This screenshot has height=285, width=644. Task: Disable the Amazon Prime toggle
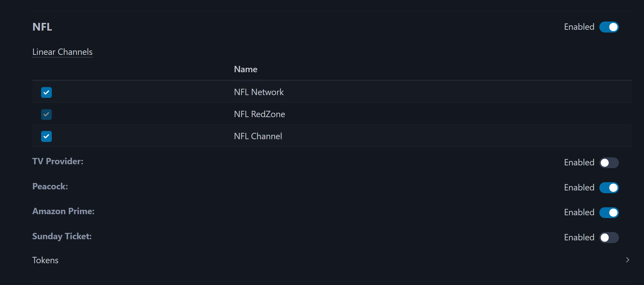(x=609, y=213)
